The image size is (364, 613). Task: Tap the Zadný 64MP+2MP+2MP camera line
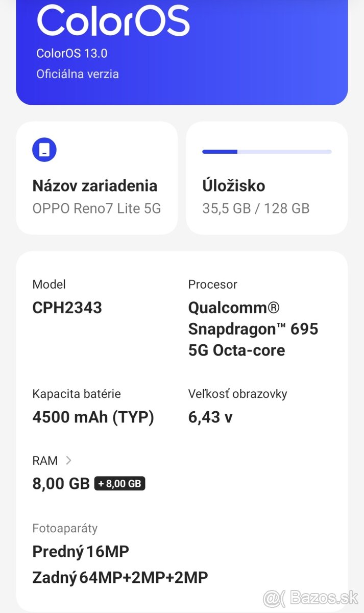[x=120, y=578]
